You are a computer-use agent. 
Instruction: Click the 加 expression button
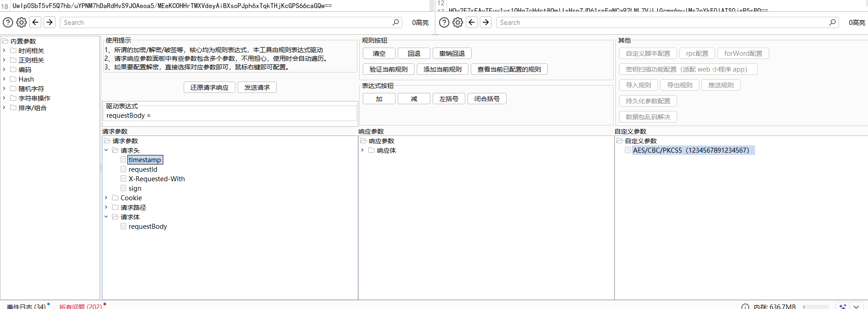pos(379,99)
